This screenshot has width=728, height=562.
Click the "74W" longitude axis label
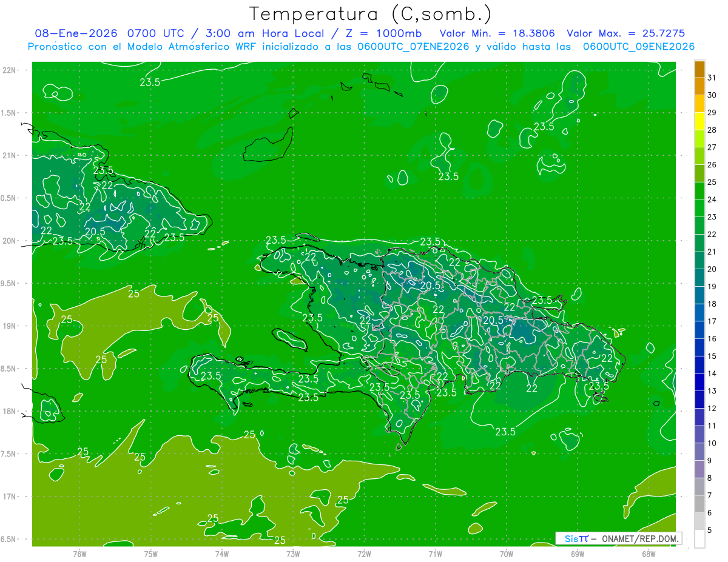pos(221,554)
